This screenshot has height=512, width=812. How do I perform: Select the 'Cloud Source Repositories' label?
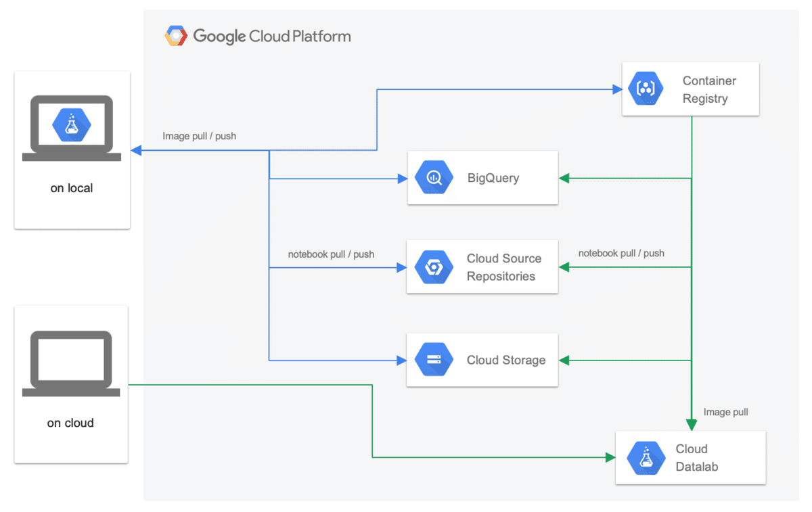pyautogui.click(x=504, y=267)
